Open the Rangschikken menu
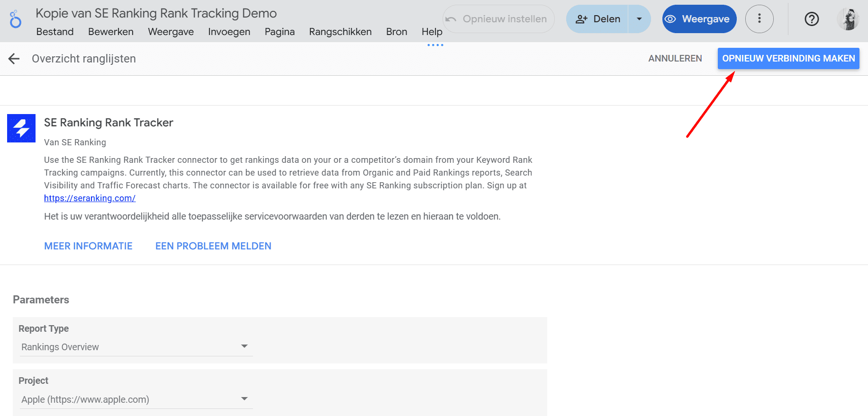 340,32
